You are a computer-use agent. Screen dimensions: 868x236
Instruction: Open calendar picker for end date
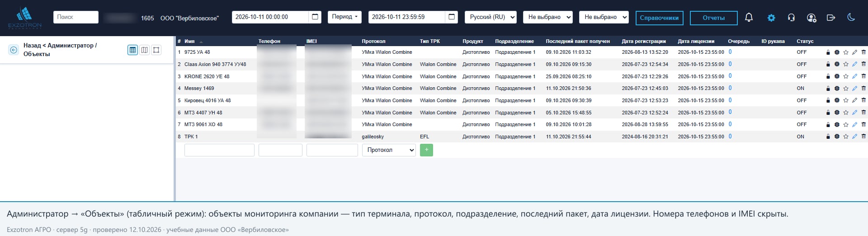tap(451, 17)
